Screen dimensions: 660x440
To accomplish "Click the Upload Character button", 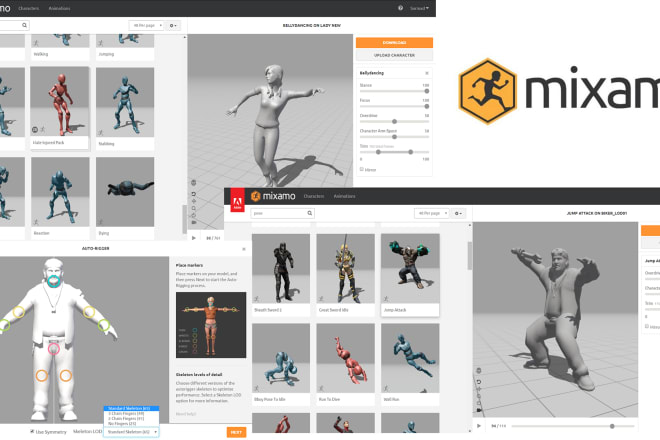I will [394, 55].
